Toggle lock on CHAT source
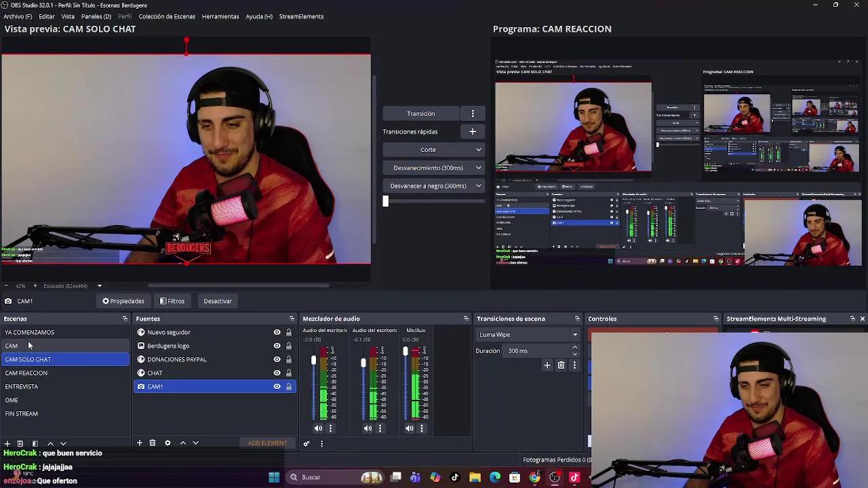 coord(289,373)
